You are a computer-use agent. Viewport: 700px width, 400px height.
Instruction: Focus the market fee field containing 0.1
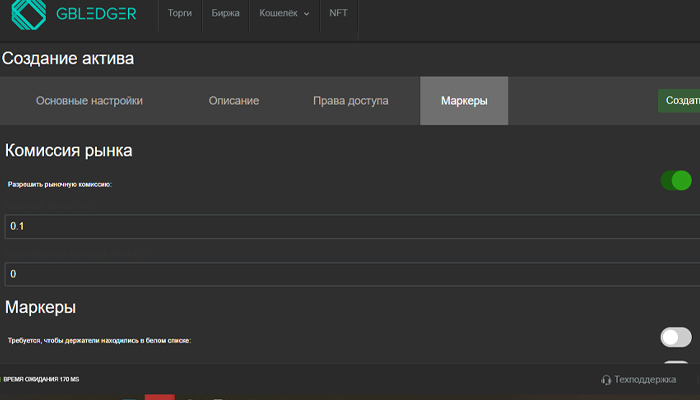point(352,226)
